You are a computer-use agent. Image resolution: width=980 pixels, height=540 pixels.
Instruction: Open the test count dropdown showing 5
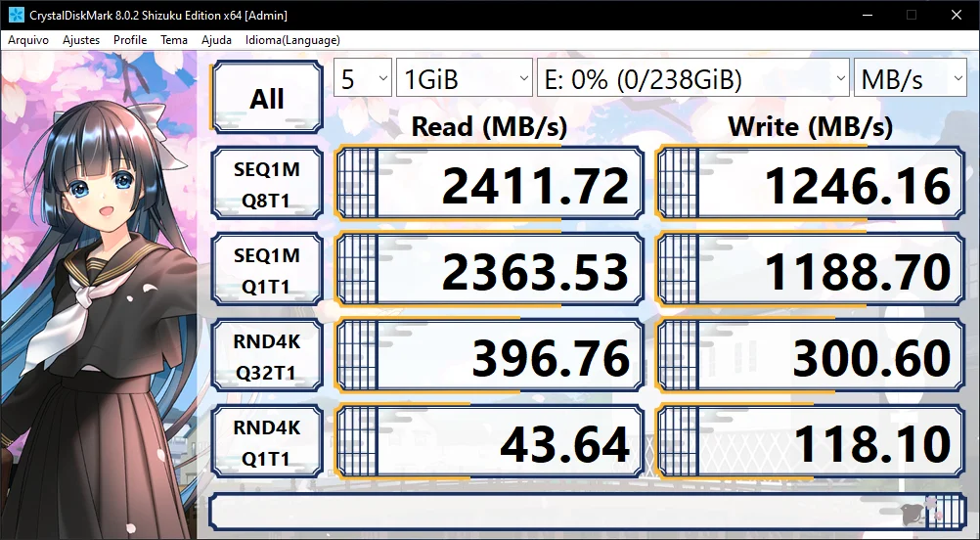(363, 78)
